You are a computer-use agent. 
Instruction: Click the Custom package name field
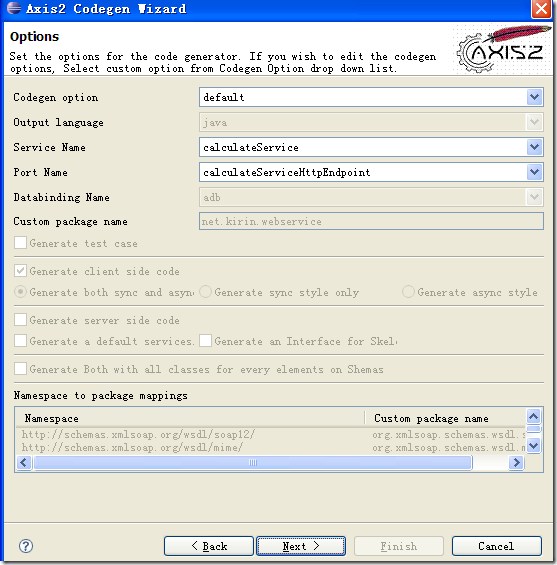[371, 221]
